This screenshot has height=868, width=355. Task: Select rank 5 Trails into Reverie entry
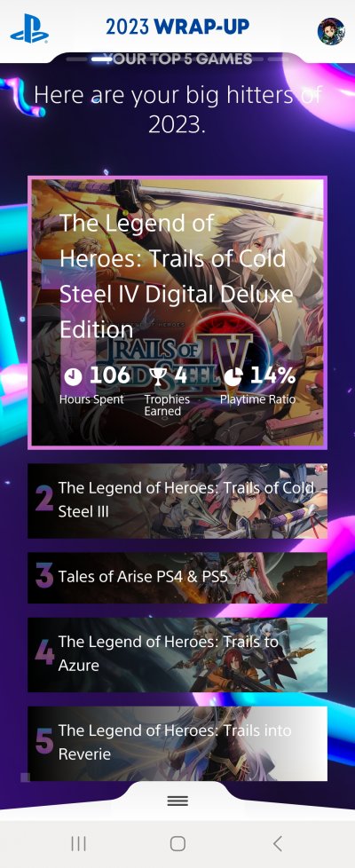pos(177,743)
